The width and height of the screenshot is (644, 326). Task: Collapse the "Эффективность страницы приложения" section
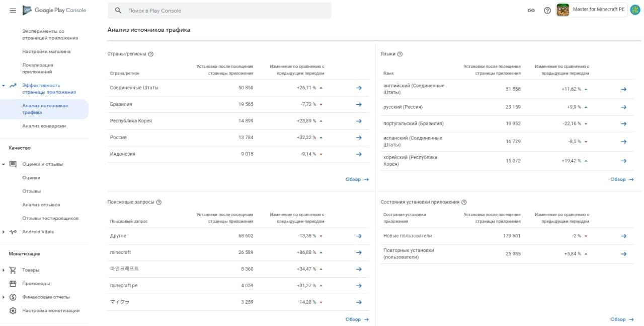(x=5, y=86)
